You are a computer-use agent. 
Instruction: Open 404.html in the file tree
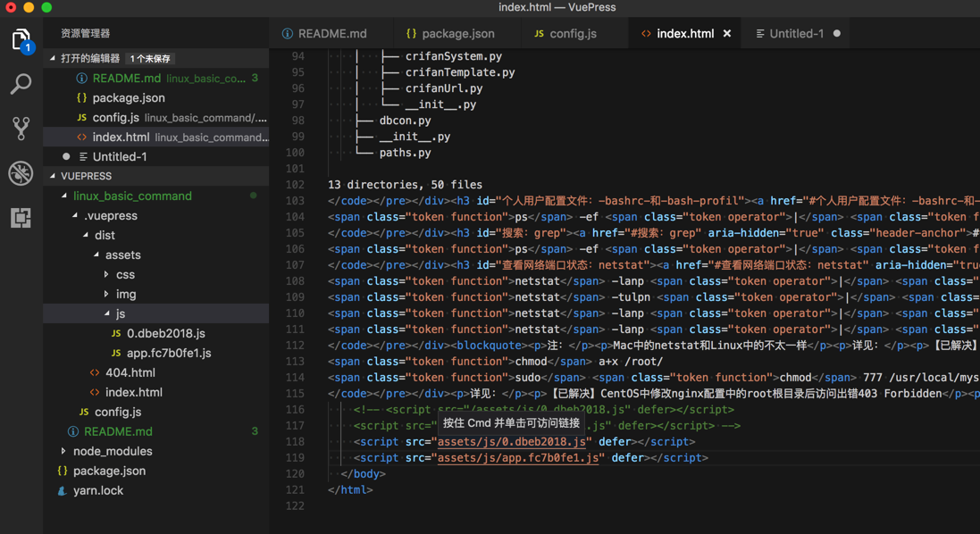pyautogui.click(x=130, y=372)
